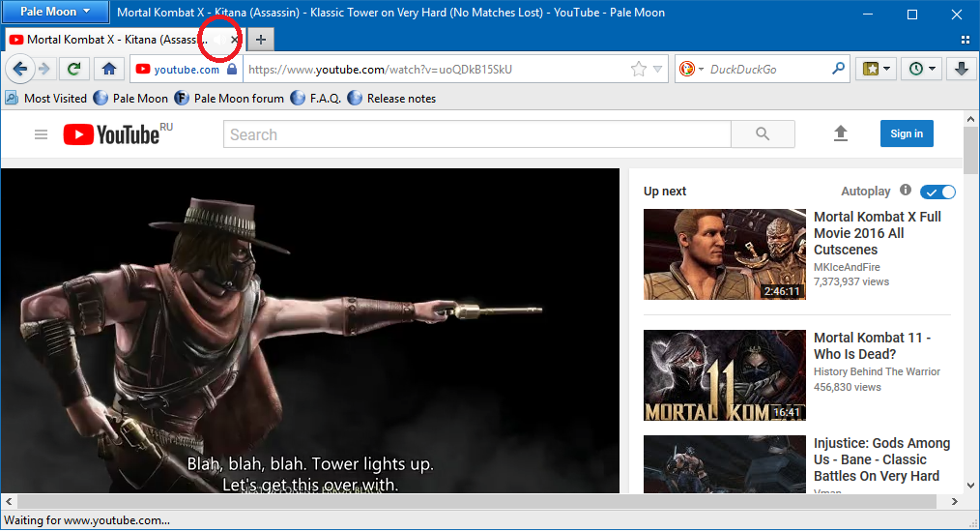Click the 456,830 views text

point(847,387)
